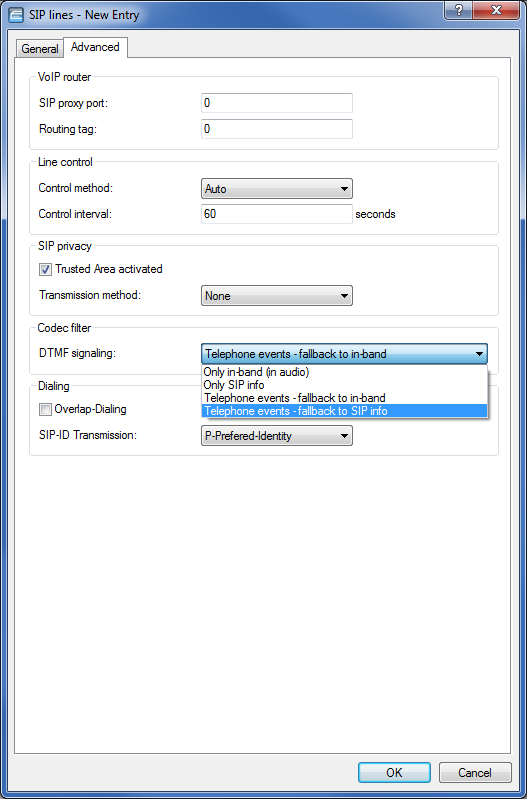Click the OK button
The image size is (527, 799).
coord(394,773)
